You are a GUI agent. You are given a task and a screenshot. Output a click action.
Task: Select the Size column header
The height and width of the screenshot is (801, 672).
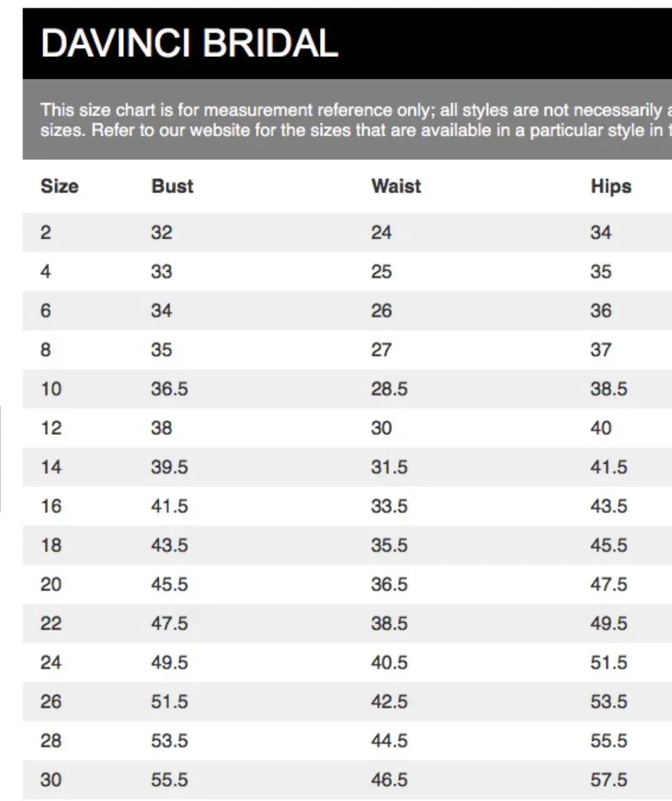[x=59, y=186]
